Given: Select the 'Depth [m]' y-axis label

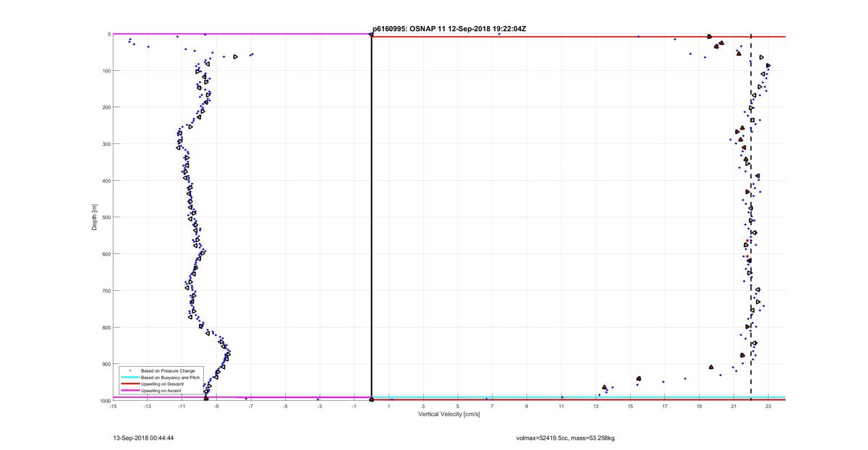Looking at the screenshot, I should 95,217.
